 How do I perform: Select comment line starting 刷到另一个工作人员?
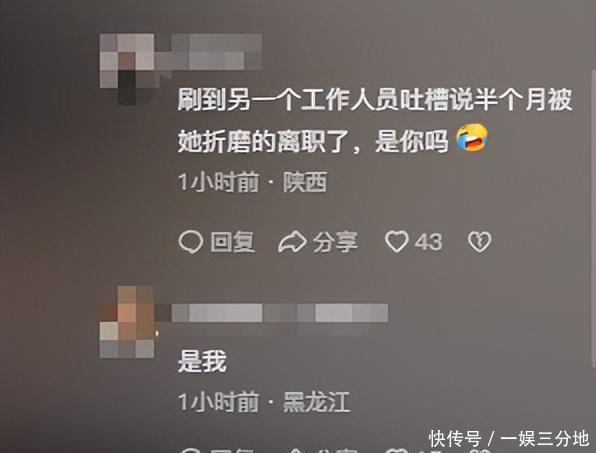[375, 100]
